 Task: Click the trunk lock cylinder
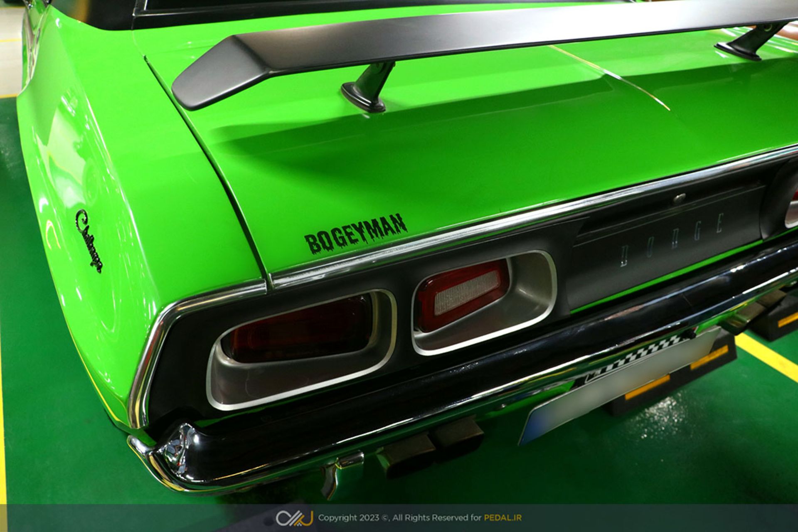(680, 198)
